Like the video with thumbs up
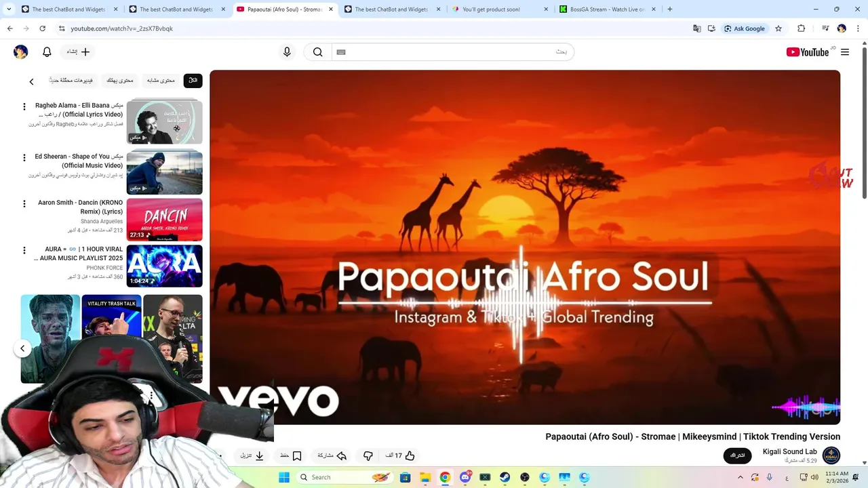This screenshot has width=868, height=488. (x=400, y=455)
